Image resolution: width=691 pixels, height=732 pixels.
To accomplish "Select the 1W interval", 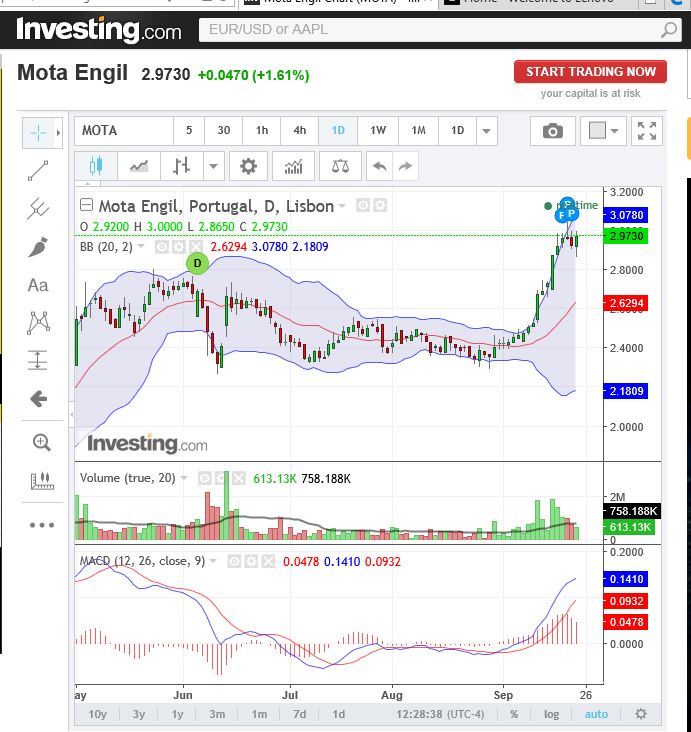I will pos(378,131).
